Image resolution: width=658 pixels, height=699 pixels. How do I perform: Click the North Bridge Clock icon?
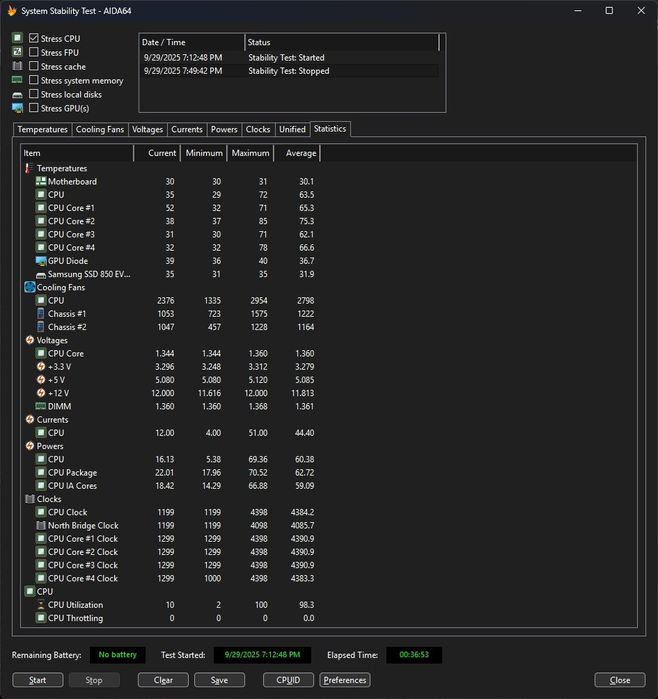41,525
